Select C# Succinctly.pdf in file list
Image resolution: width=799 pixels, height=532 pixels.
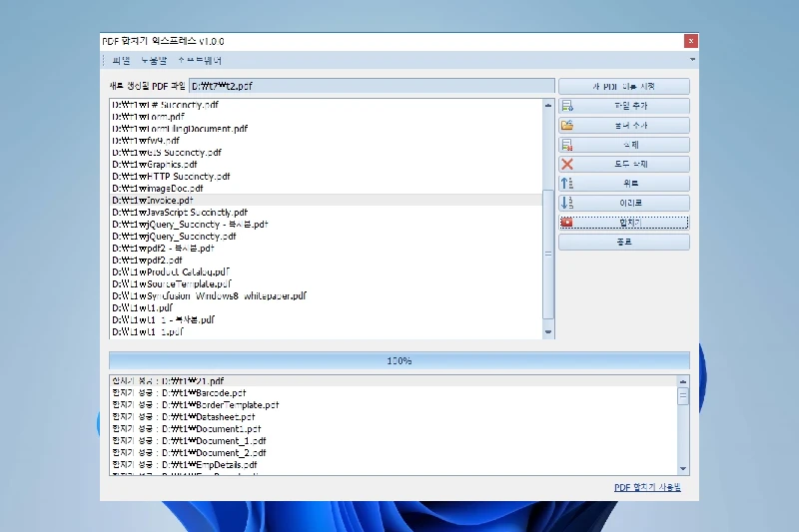(x=327, y=105)
